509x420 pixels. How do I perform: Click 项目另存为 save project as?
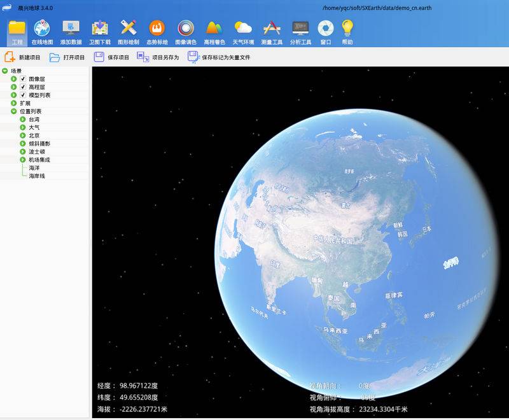click(x=158, y=57)
